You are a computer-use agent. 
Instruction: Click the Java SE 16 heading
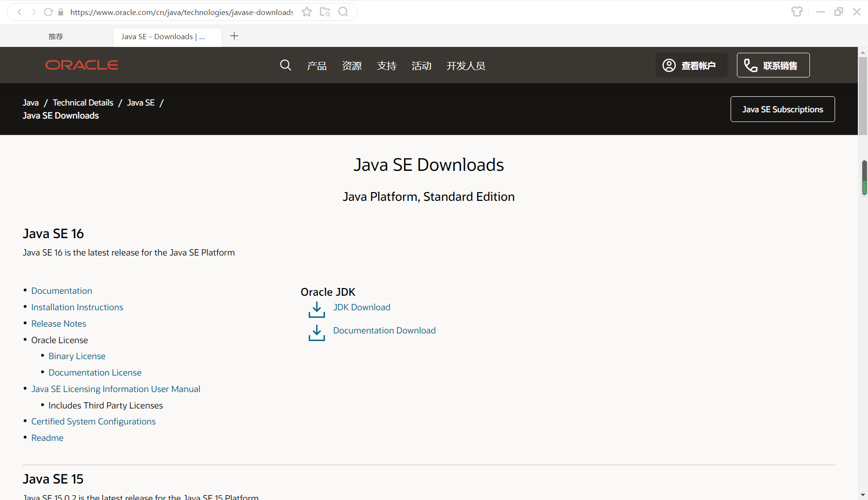click(x=53, y=234)
